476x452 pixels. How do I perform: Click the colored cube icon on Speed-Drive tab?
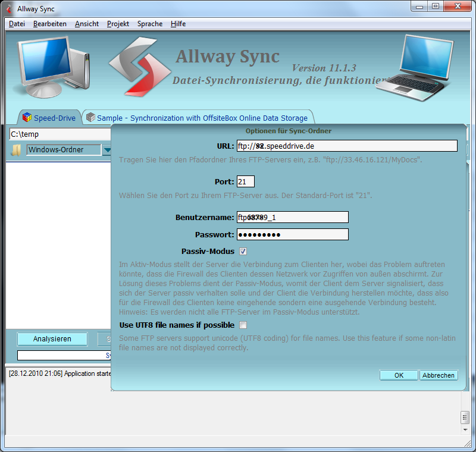tap(26, 118)
